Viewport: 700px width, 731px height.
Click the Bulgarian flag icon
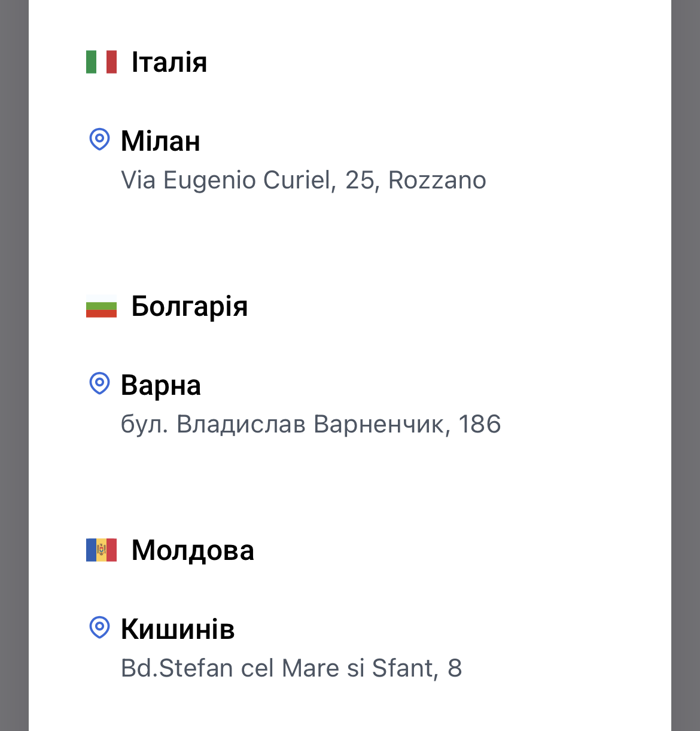(x=101, y=306)
